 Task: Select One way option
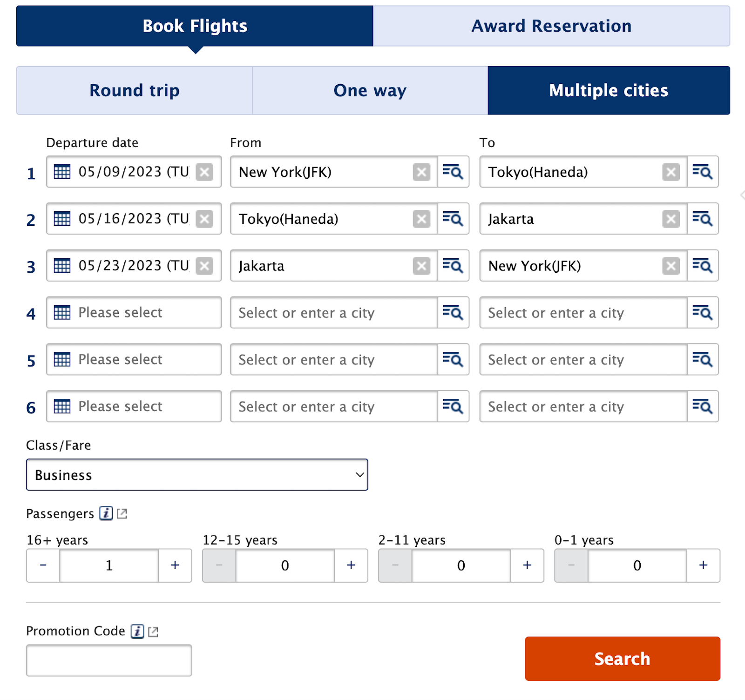point(370,90)
